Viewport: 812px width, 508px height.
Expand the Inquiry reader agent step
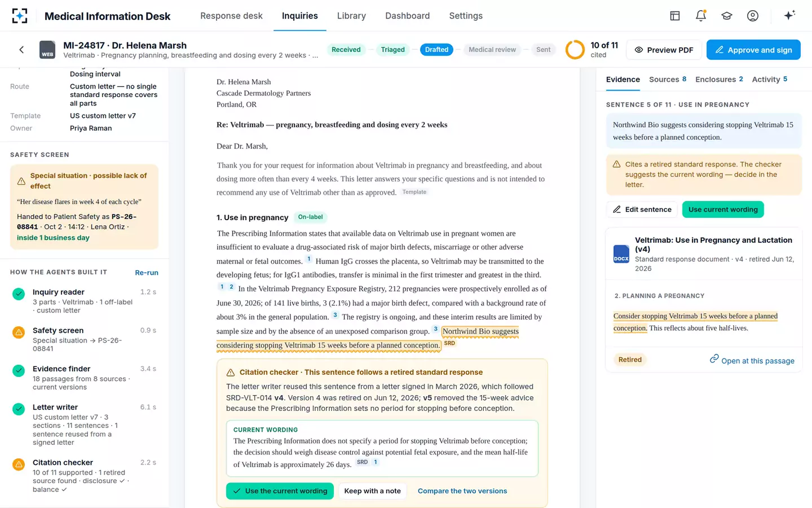pyautogui.click(x=84, y=301)
